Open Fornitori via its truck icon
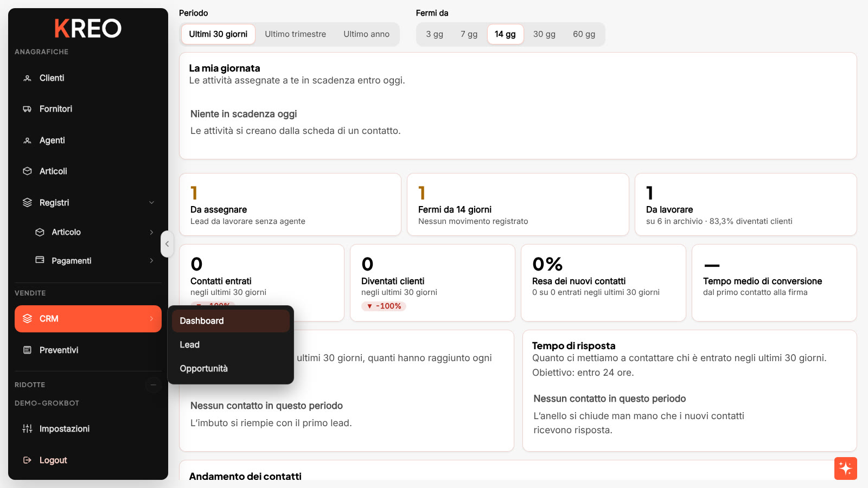Image resolution: width=868 pixels, height=488 pixels. point(27,109)
